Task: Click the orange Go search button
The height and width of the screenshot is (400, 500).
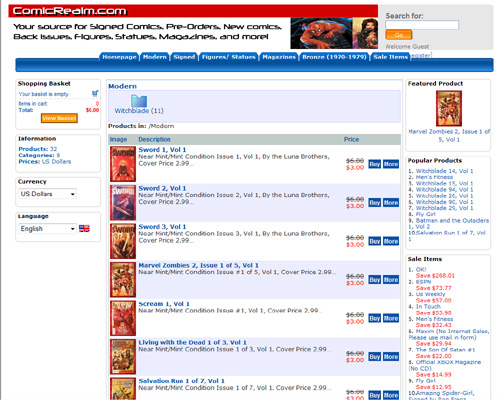Action: click(x=399, y=35)
